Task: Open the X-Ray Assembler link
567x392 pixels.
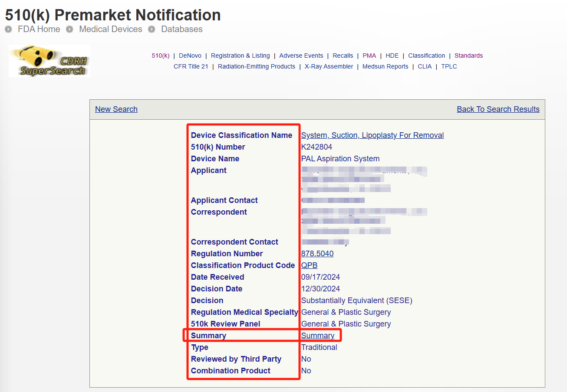Action: 329,66
